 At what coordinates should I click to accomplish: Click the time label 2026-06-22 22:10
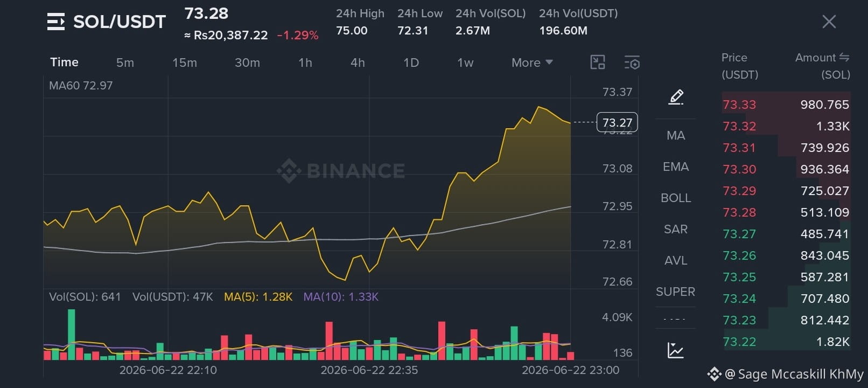168,370
